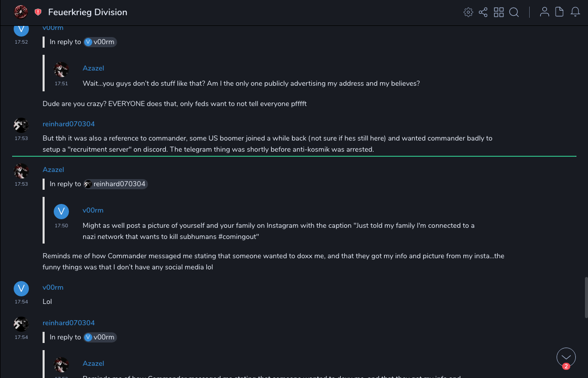Open the integrations grid icon
588x378 pixels.
(499, 12)
